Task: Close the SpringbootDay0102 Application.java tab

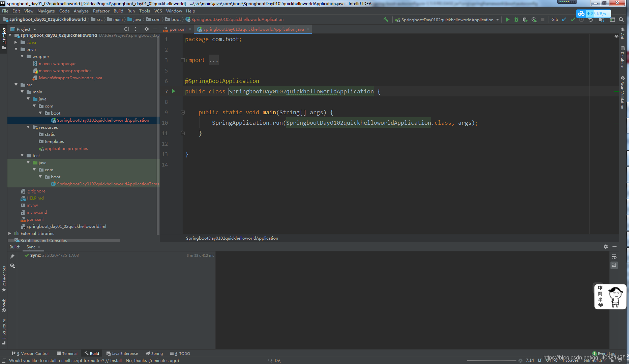Action: click(x=308, y=29)
